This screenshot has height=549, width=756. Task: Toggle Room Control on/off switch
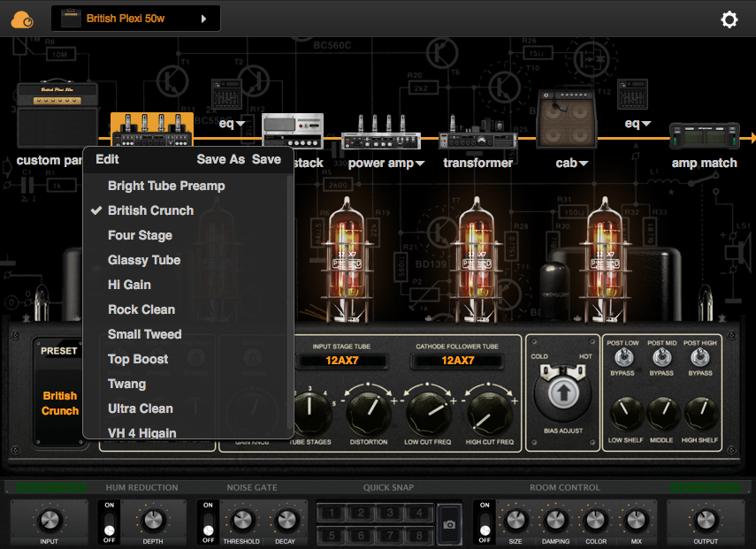[x=485, y=523]
